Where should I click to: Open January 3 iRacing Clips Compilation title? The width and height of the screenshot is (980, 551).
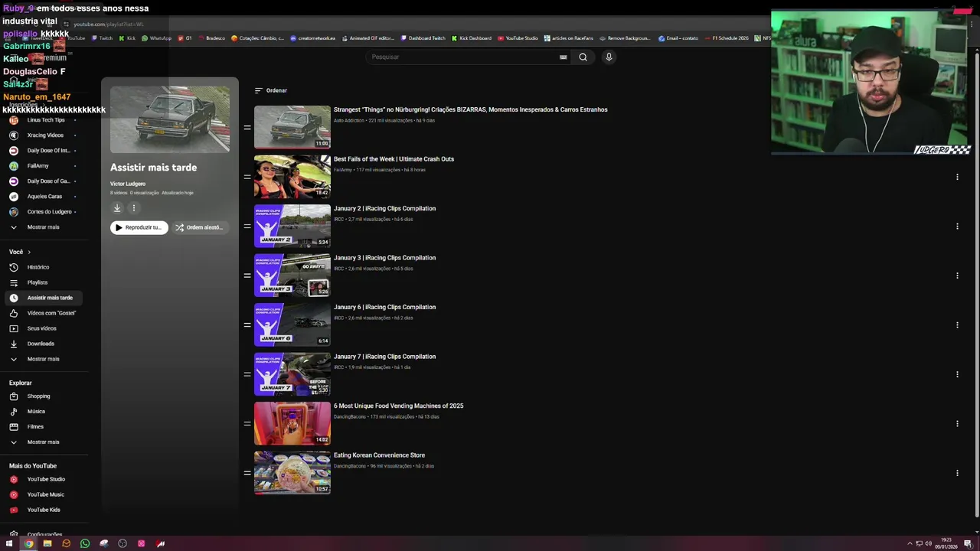pyautogui.click(x=384, y=258)
